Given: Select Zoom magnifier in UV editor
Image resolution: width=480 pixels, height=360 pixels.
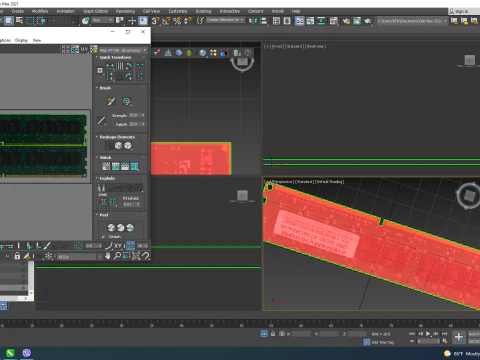Looking at the screenshot, I should pyautogui.click(x=117, y=256).
